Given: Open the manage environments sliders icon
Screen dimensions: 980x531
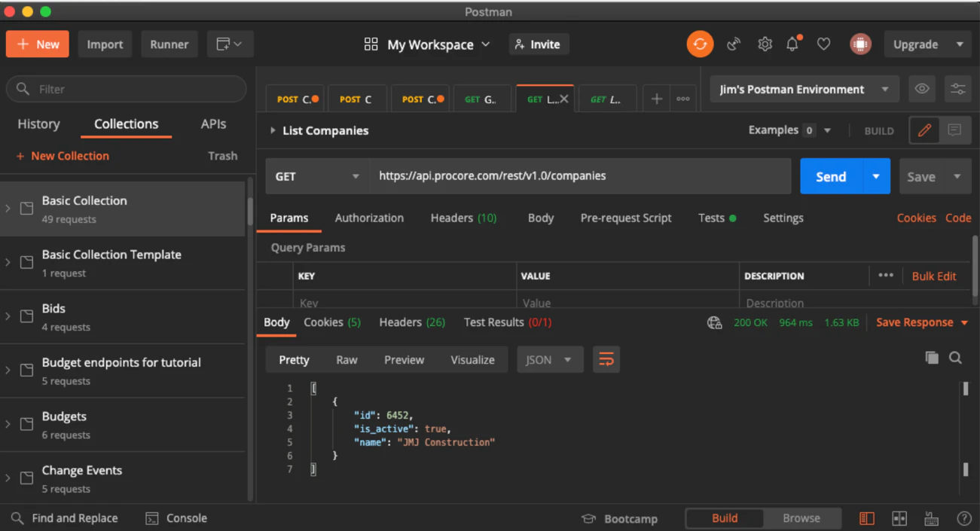Looking at the screenshot, I should point(957,89).
